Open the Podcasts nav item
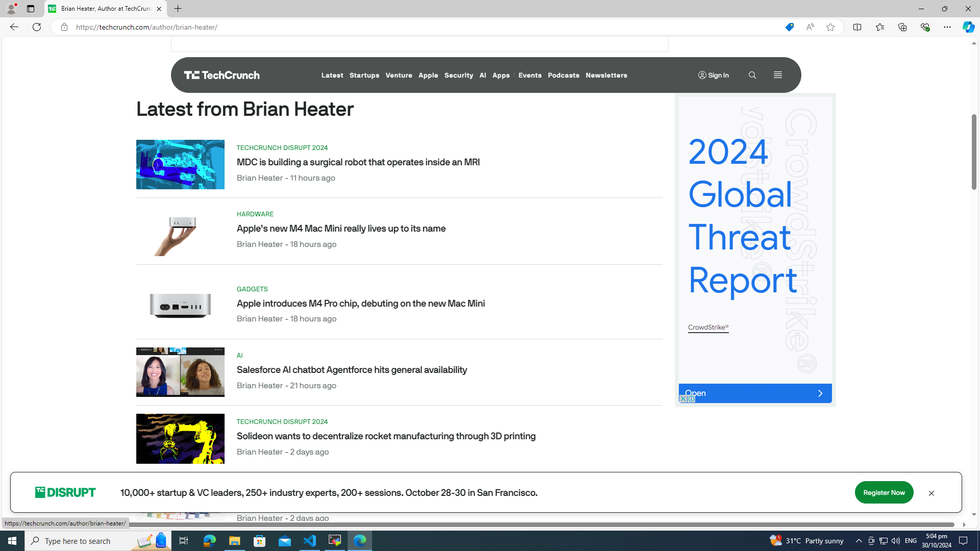 click(x=563, y=75)
